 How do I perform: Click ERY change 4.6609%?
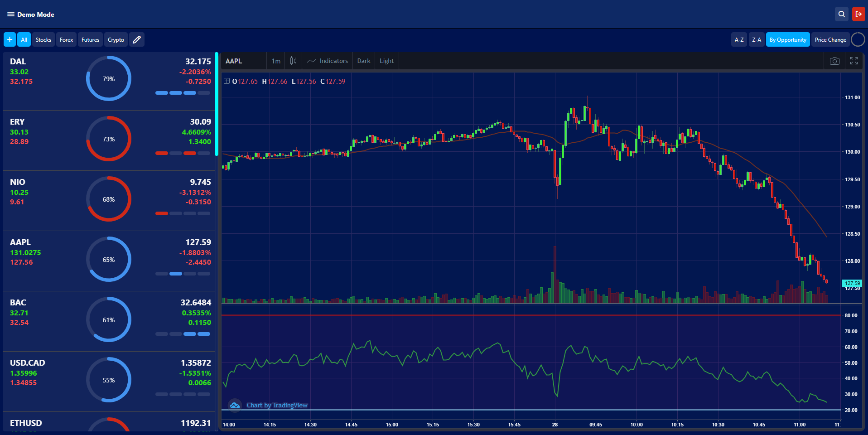[196, 132]
